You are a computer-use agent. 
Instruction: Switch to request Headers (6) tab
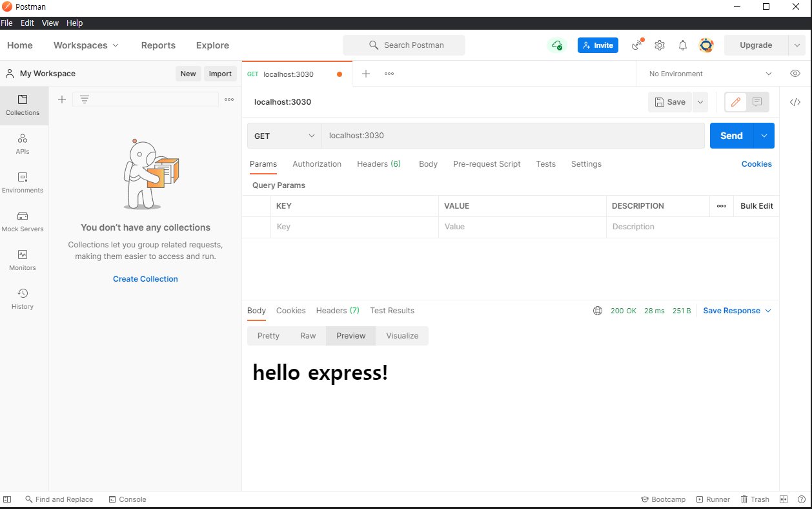click(x=379, y=164)
